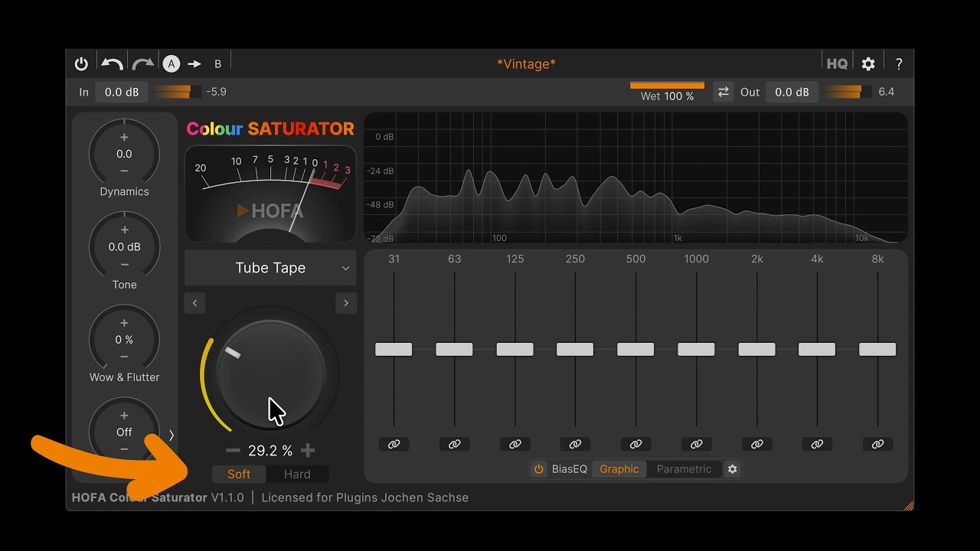Click the 29.2 % drive value
The height and width of the screenshot is (551, 980).
(270, 451)
